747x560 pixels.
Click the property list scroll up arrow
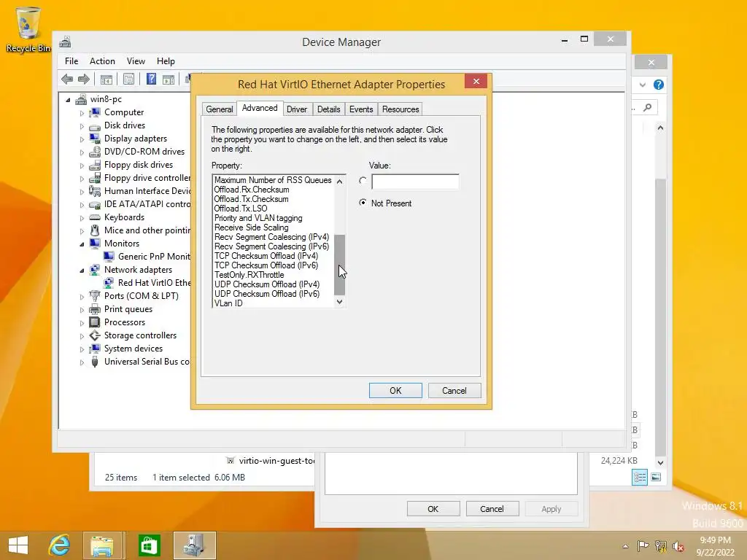[339, 181]
